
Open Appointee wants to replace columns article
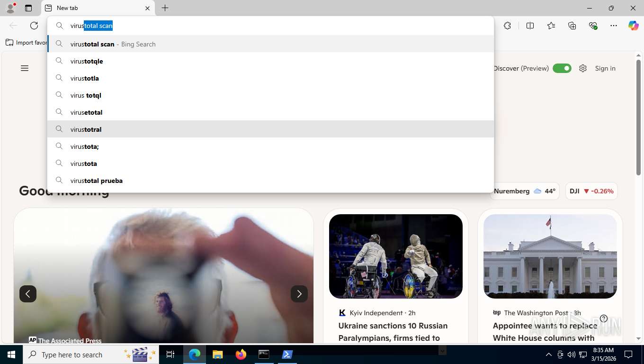point(545,332)
